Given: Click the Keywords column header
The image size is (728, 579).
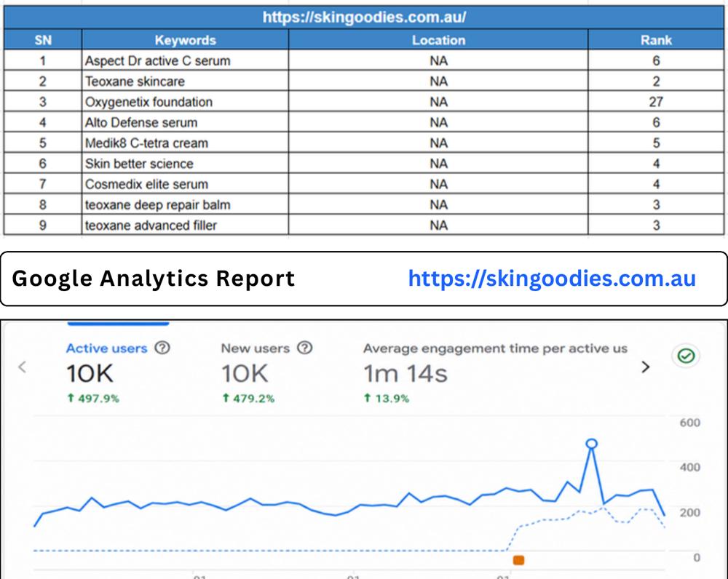Looking at the screenshot, I should click(185, 40).
